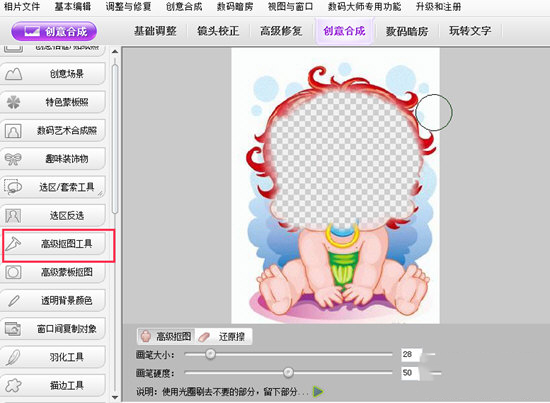Click the sidebar scroll down arrow
The width and height of the screenshot is (550, 403).
click(115, 397)
